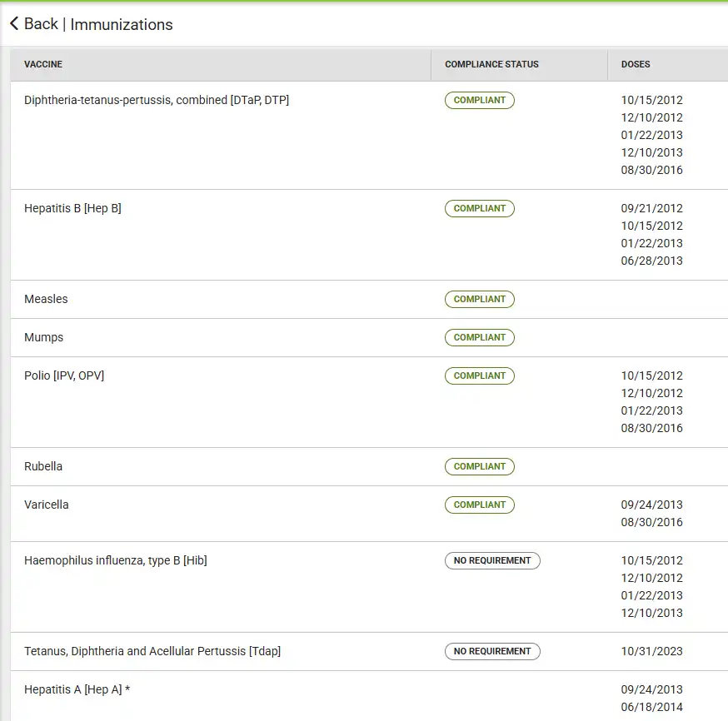Click the Compliant badge in Rubella row
The width and height of the screenshot is (728, 721).
point(480,466)
